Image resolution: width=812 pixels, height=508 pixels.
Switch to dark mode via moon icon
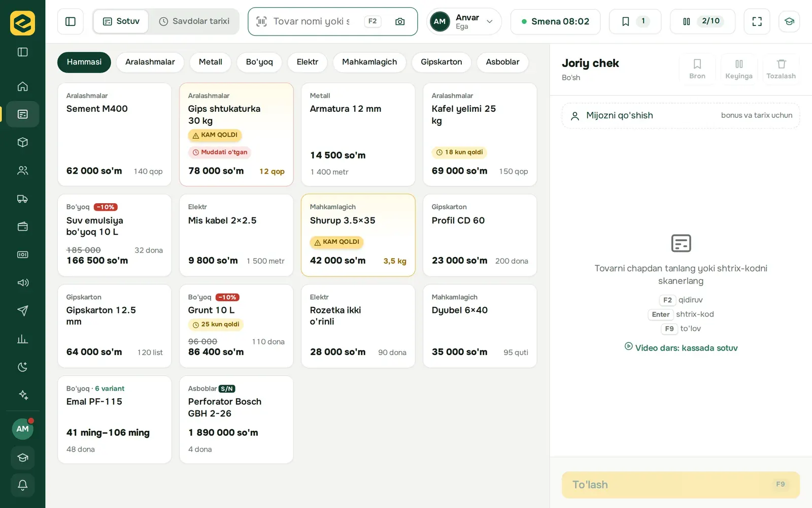click(22, 367)
